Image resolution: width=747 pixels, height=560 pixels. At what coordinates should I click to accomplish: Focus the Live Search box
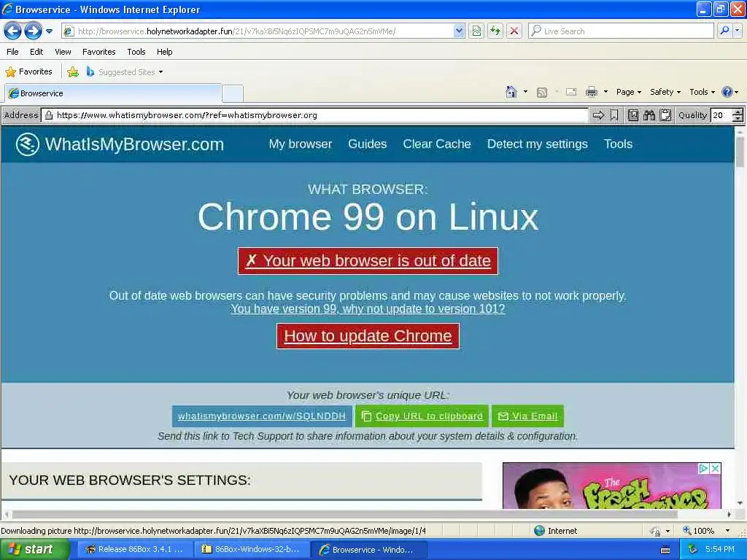[621, 31]
